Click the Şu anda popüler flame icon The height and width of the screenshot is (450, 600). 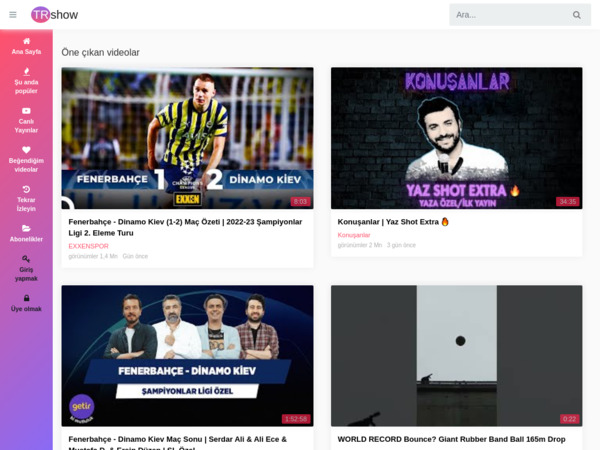[26, 71]
